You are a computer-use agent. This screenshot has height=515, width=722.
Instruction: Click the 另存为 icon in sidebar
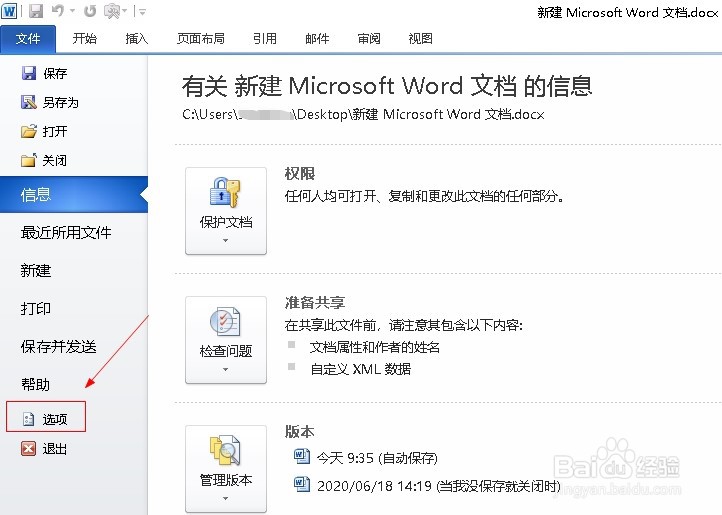click(29, 102)
